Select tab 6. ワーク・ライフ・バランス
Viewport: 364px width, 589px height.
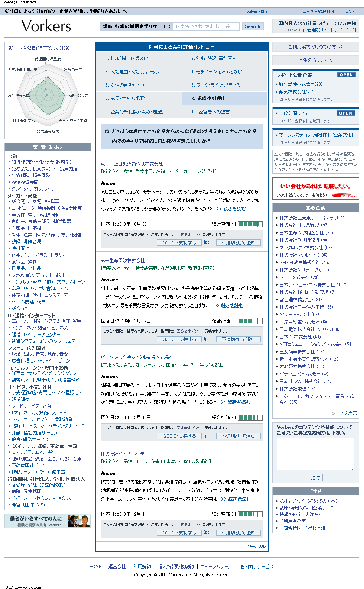225,85
